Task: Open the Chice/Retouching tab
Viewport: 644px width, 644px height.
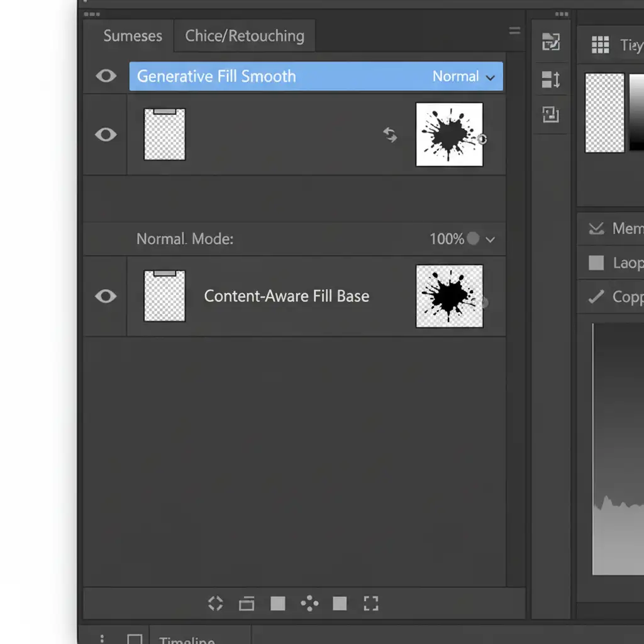Action: pyautogui.click(x=245, y=36)
